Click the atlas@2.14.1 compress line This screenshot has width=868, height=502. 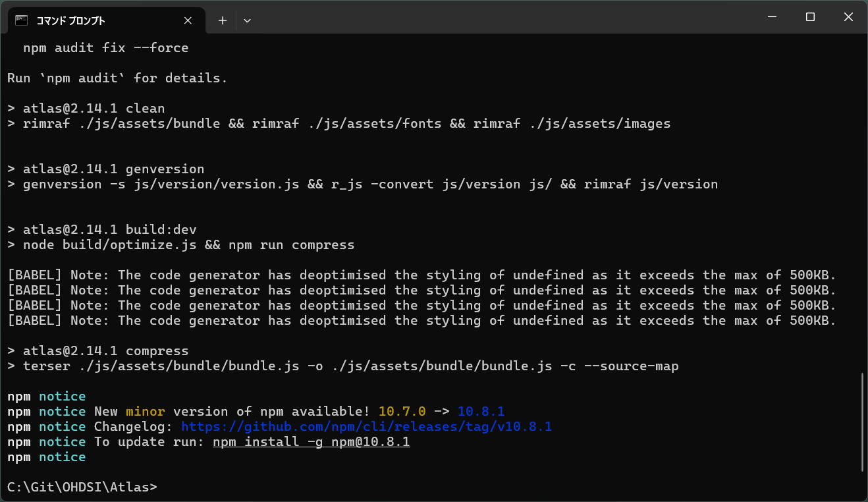[98, 351]
